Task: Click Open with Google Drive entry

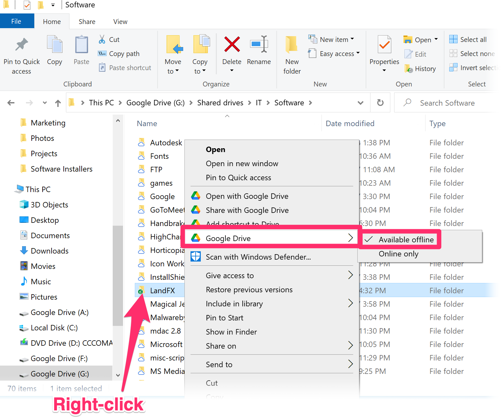Action: 247,196
